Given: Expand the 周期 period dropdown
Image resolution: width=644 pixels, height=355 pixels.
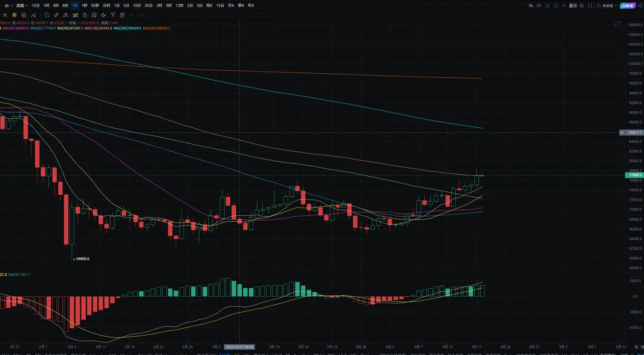Looking at the screenshot, I should [21, 6].
